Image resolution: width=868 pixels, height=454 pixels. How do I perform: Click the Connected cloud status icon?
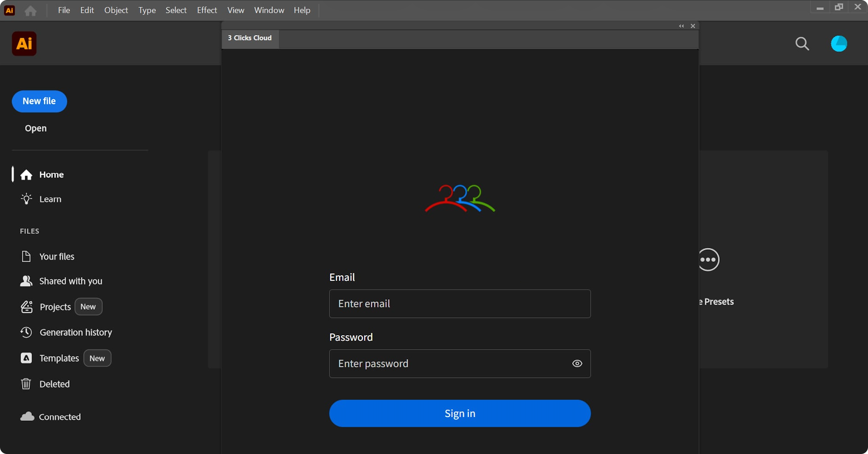pyautogui.click(x=27, y=417)
